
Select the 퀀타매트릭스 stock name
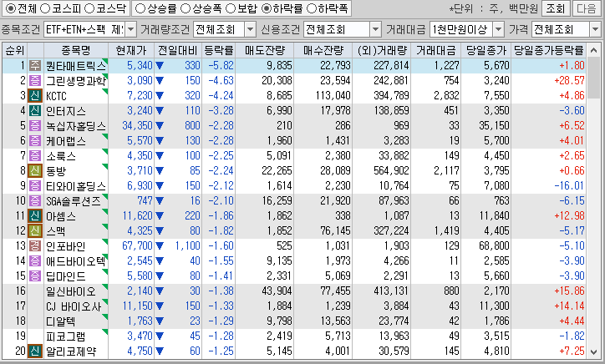pos(75,66)
